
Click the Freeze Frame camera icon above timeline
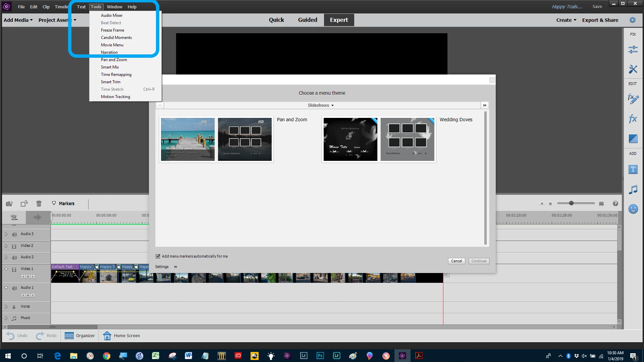[9, 203]
